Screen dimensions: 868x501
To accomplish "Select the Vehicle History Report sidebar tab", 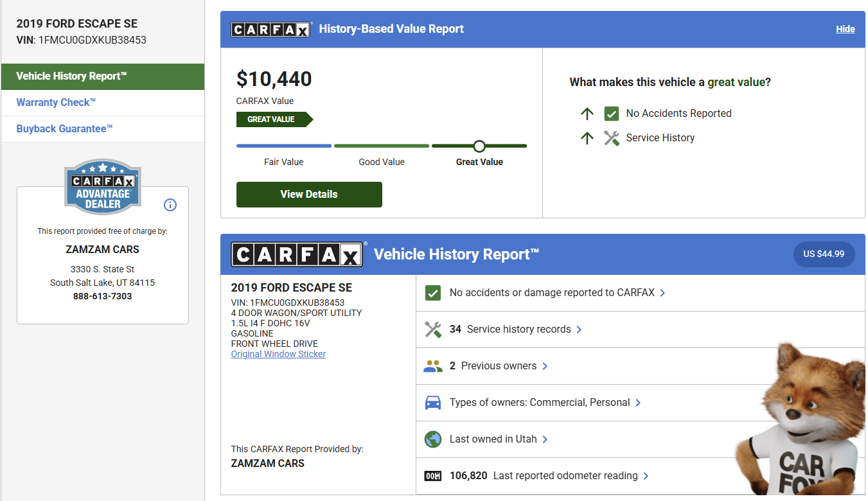I will pyautogui.click(x=71, y=76).
